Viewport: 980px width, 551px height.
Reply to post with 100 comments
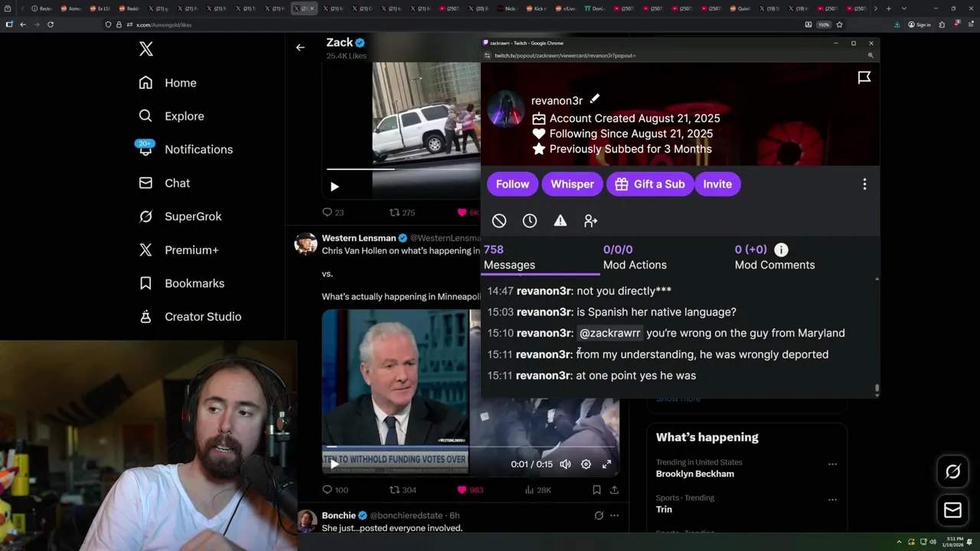335,490
